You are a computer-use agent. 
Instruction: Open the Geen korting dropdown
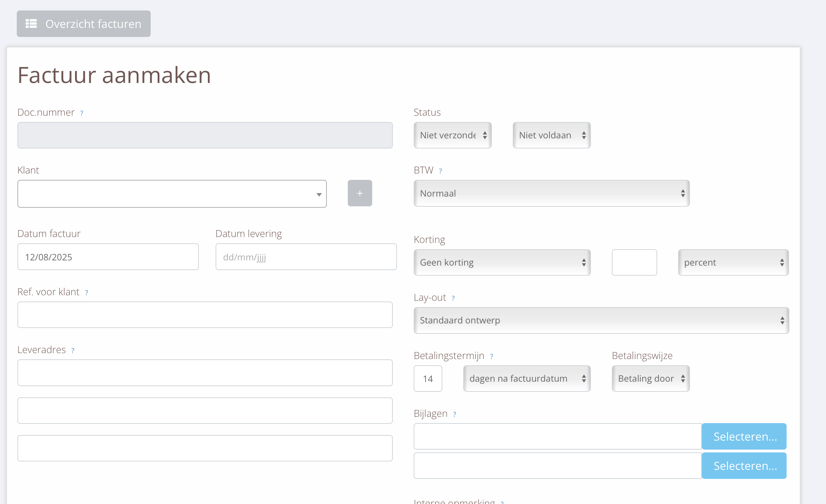pyautogui.click(x=502, y=262)
